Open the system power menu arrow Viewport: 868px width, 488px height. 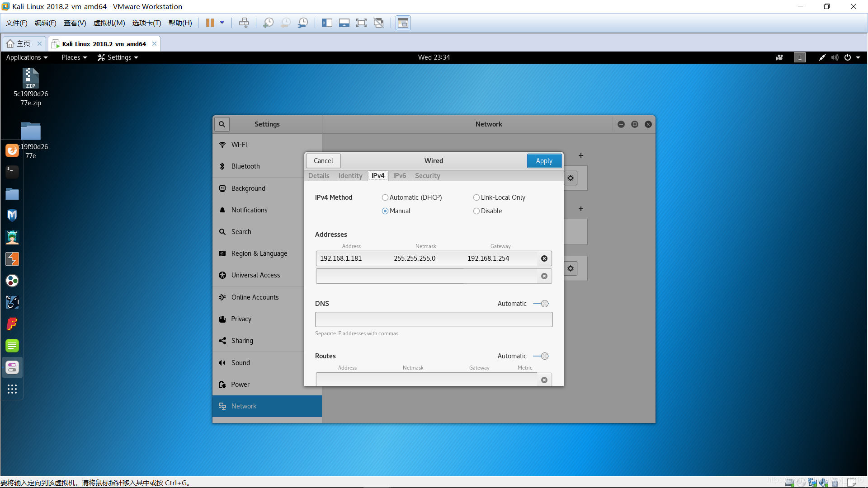858,57
